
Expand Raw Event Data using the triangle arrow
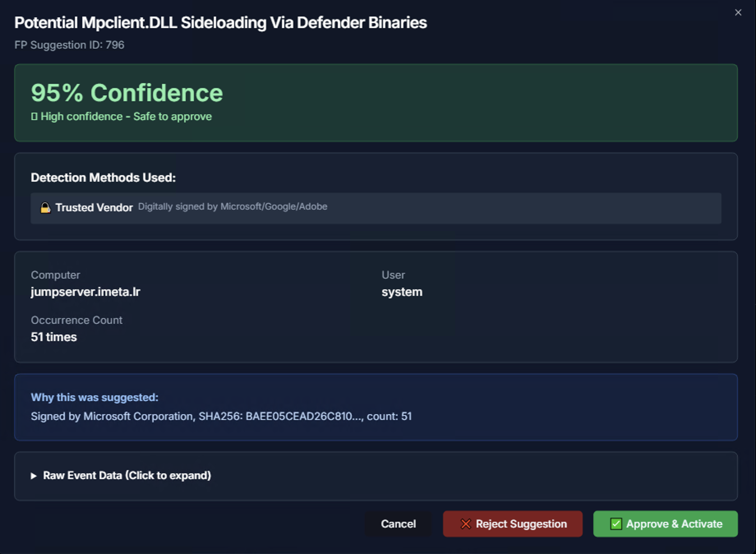click(34, 476)
